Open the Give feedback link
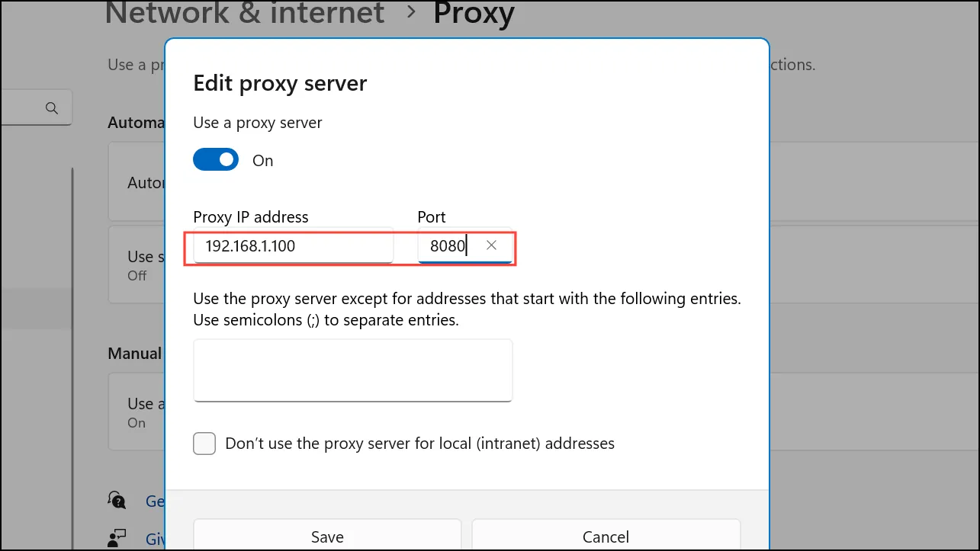 (155, 539)
